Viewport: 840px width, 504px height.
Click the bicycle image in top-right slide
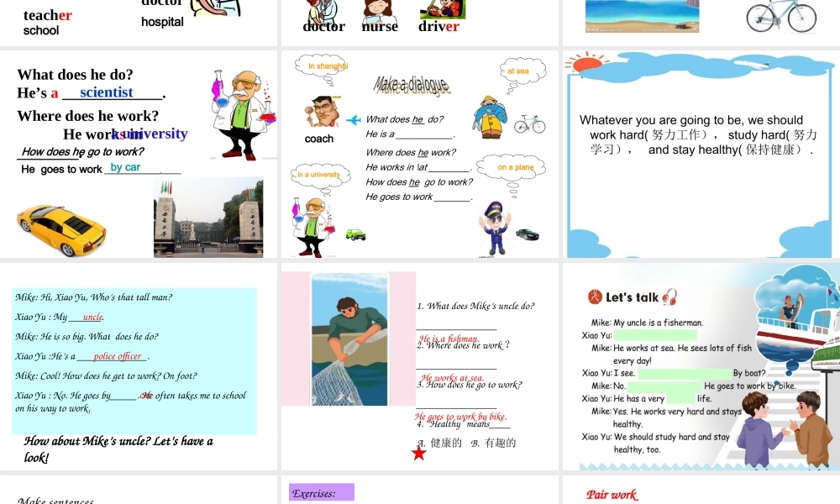pos(781,15)
